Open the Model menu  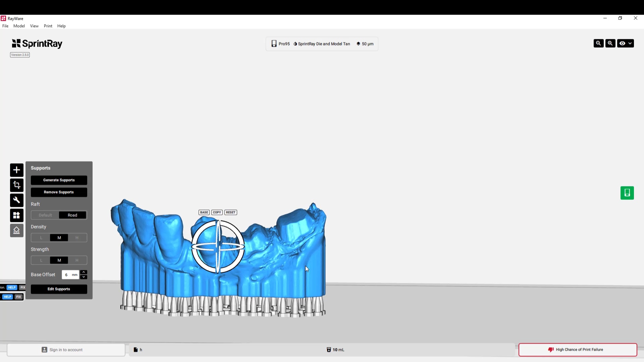(19, 26)
